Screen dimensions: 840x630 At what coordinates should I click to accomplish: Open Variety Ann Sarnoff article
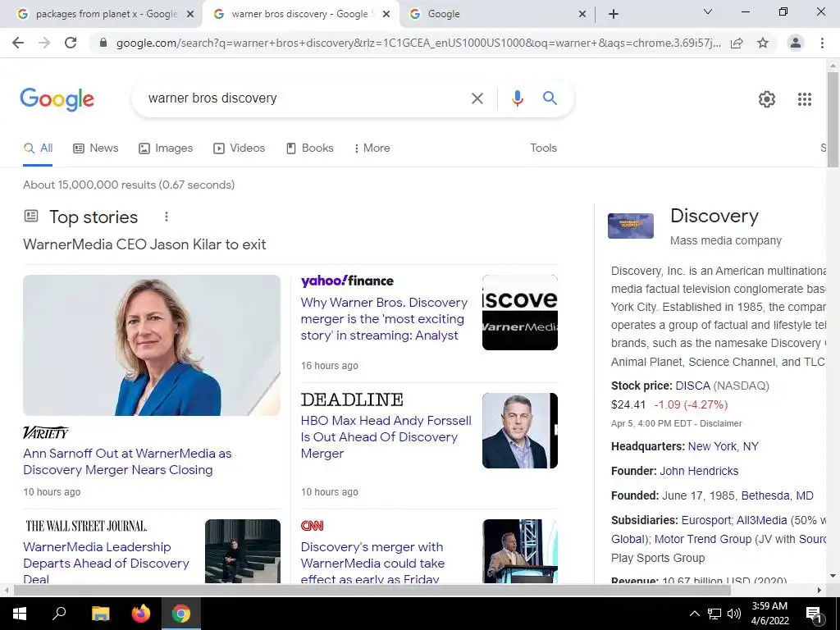tap(127, 462)
